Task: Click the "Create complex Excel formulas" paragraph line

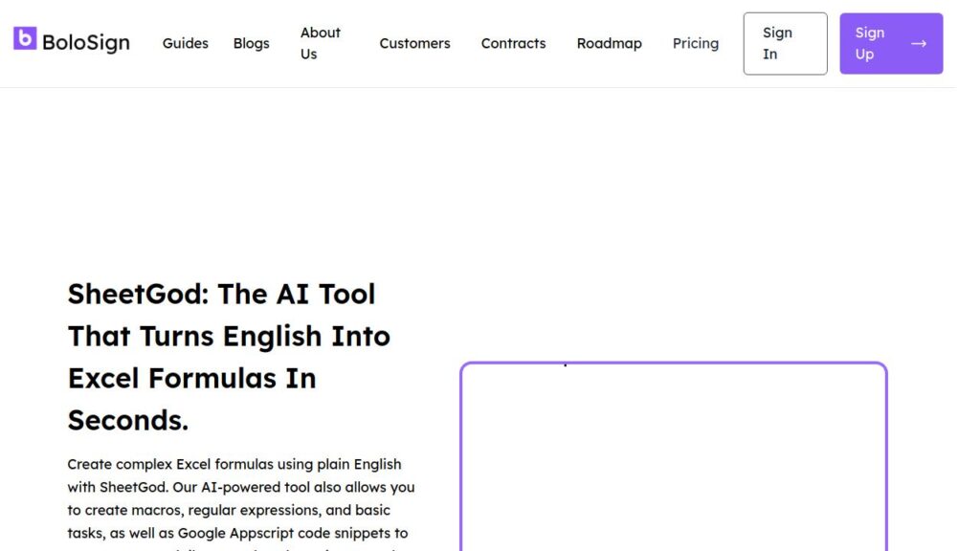Action: pos(234,464)
